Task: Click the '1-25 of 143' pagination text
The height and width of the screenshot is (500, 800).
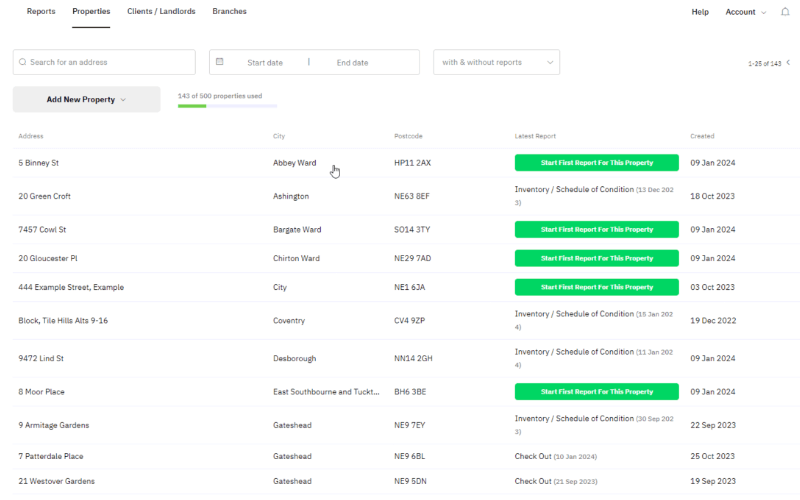Action: (764, 64)
